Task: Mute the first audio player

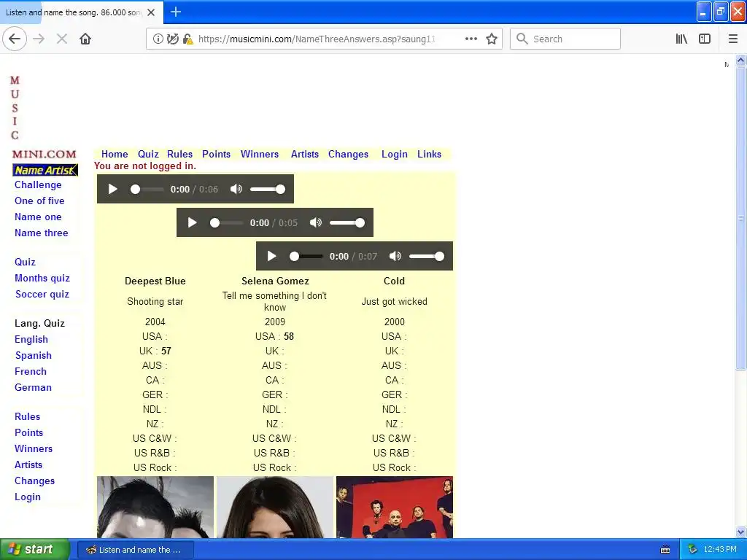Action: point(236,189)
